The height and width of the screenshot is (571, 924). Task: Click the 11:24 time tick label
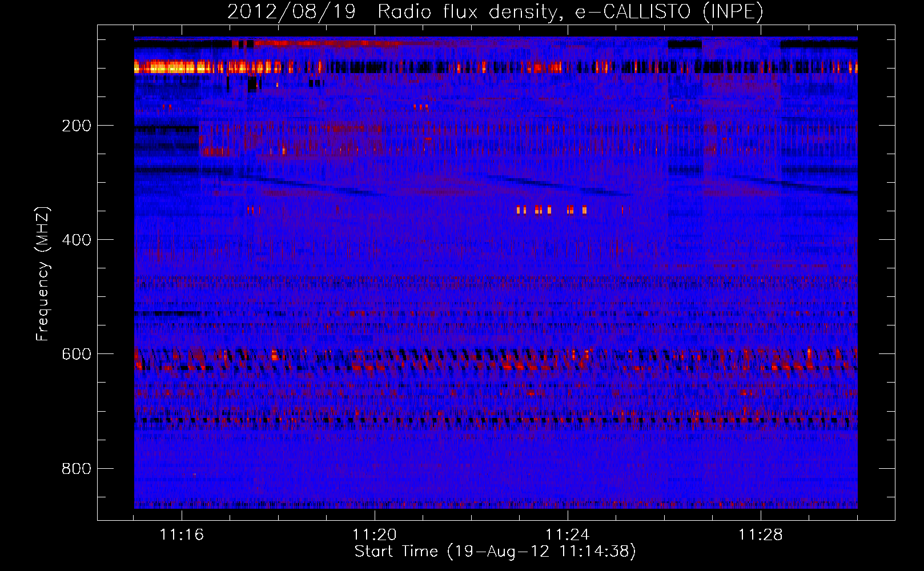coord(568,534)
